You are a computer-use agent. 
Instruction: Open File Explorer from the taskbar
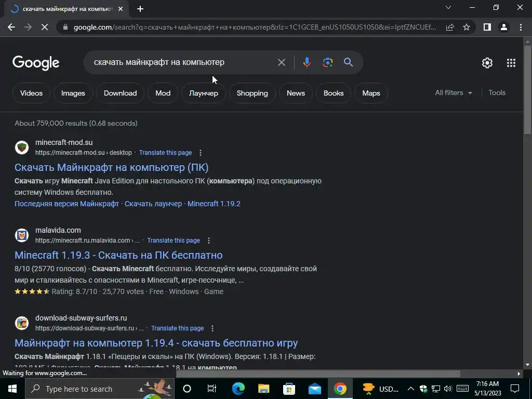coord(263,389)
